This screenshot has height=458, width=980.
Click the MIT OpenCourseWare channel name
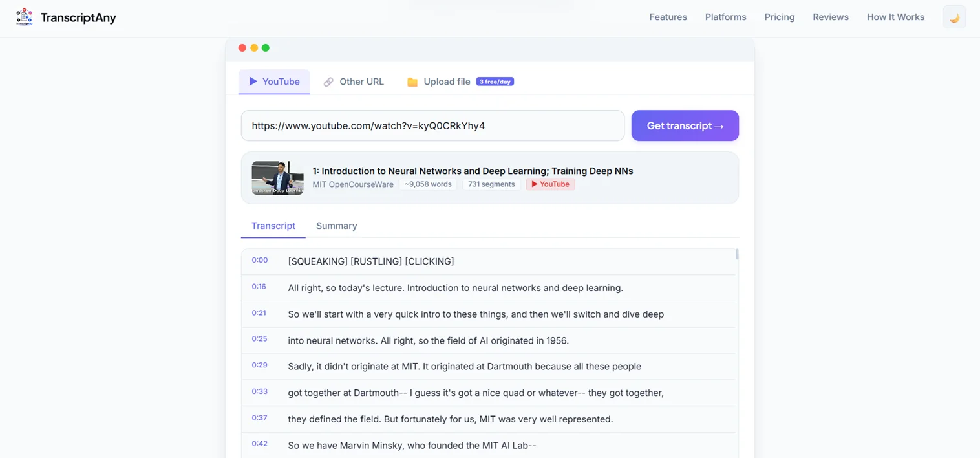pyautogui.click(x=353, y=184)
